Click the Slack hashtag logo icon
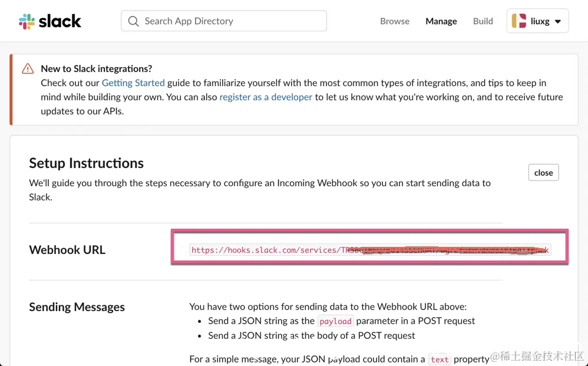Viewport: 588px width, 366px height. pos(27,22)
